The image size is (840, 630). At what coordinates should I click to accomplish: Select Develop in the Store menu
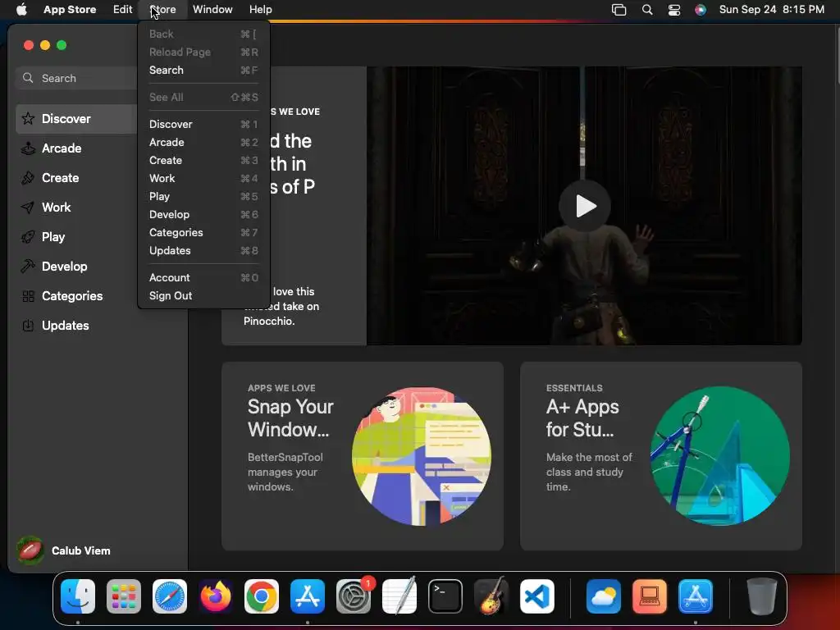click(203, 214)
